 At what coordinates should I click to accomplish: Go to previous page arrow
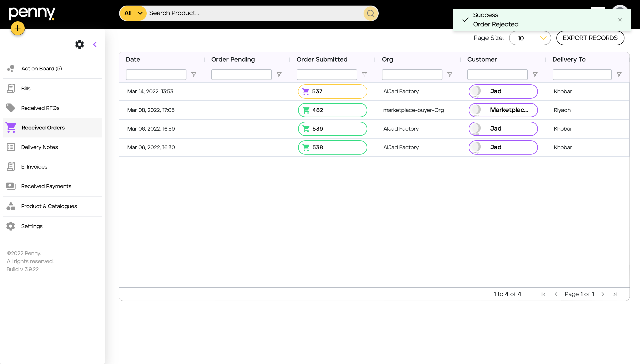coord(556,294)
